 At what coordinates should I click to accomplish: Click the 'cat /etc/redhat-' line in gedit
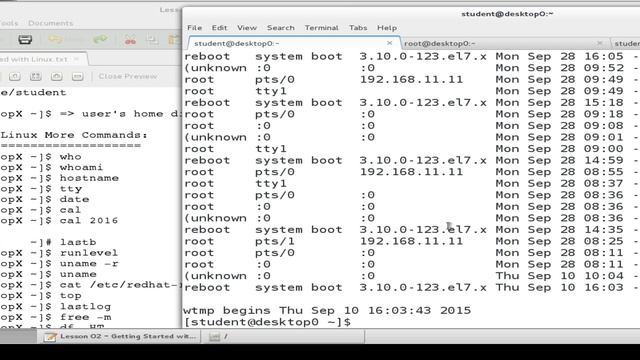(x=91, y=284)
